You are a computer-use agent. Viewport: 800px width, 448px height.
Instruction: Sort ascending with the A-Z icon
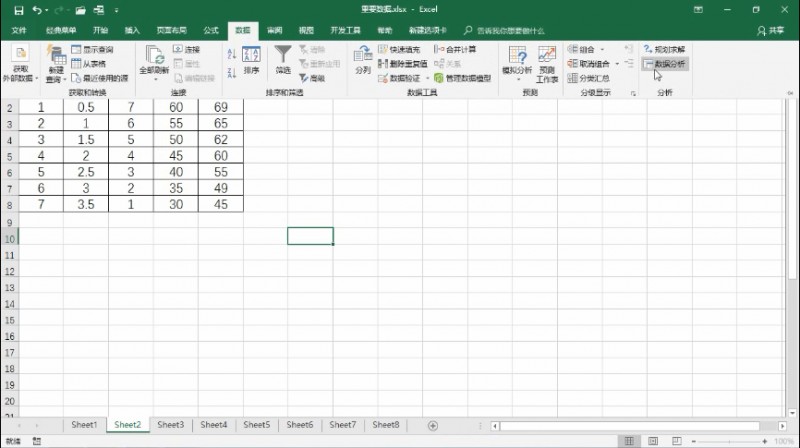click(x=232, y=54)
